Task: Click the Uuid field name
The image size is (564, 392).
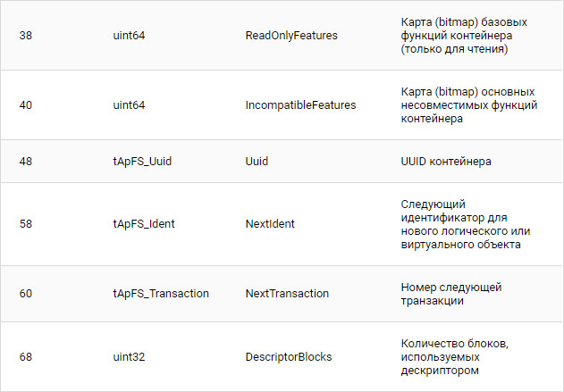Action: 257,162
